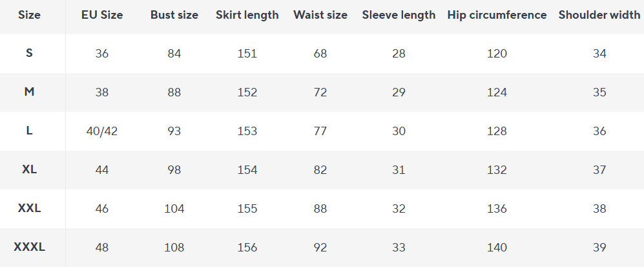The image size is (644, 267).
Task: Click the XXL size row label
Action: click(x=29, y=209)
